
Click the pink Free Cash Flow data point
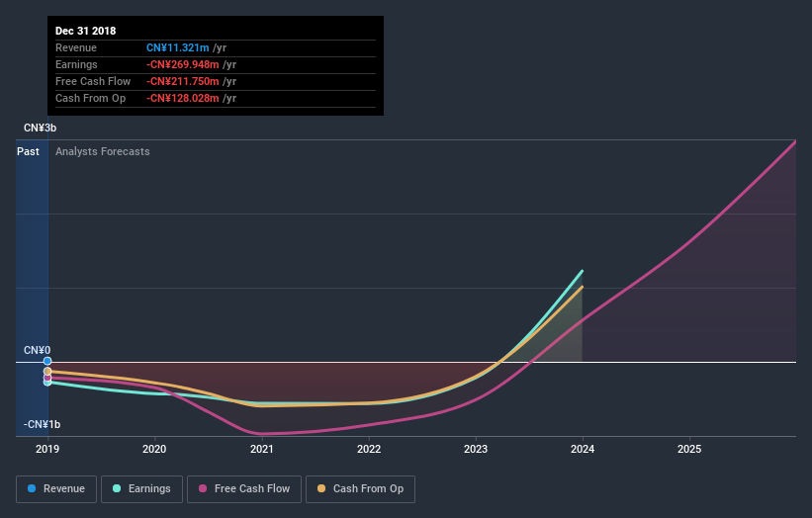47,378
